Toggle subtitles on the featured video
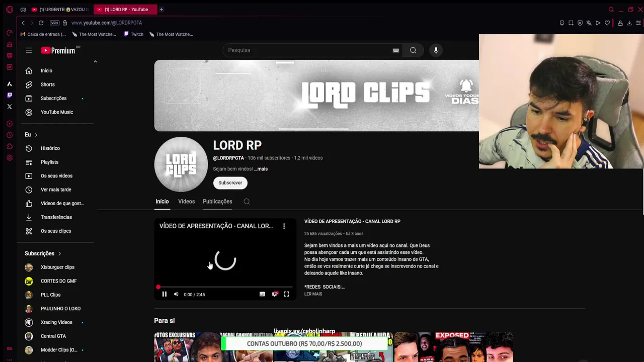Screen dimensions: 644x362 coord(262,294)
